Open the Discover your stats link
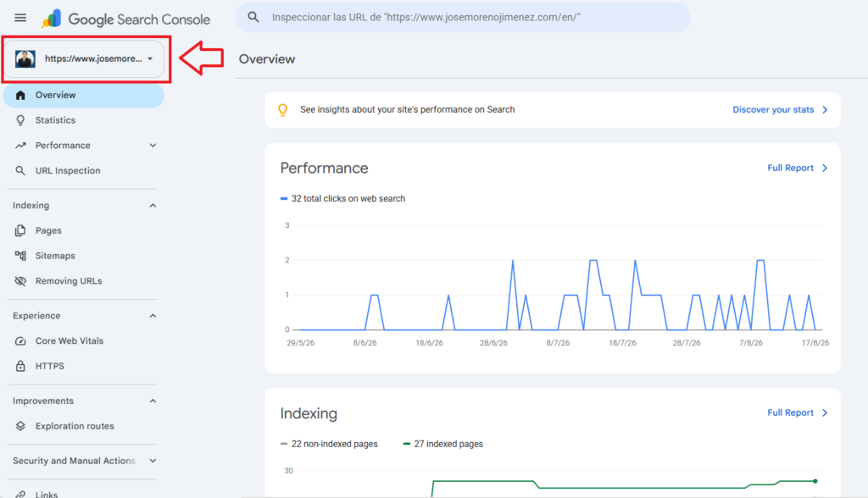Viewport: 868px width, 498px height. pyautogui.click(x=773, y=109)
